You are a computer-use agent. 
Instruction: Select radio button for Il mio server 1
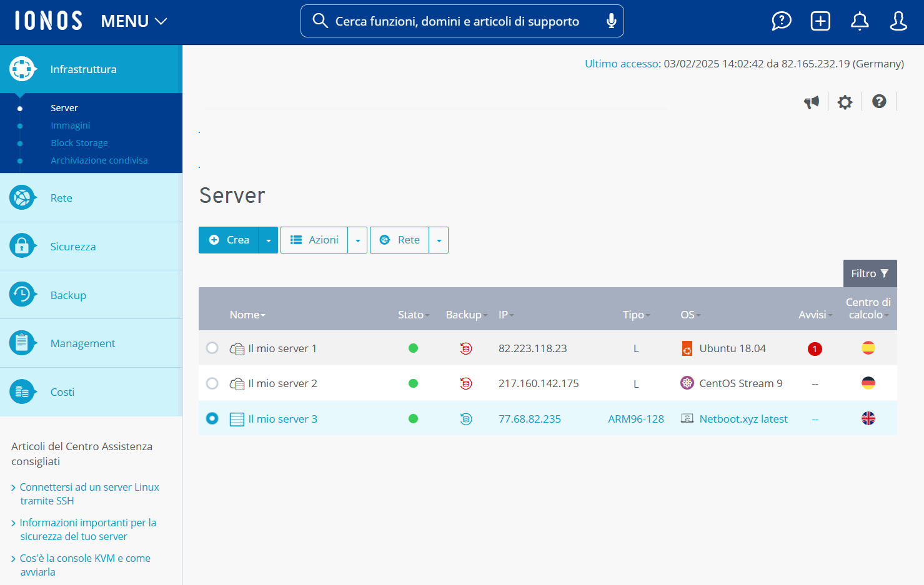(212, 348)
